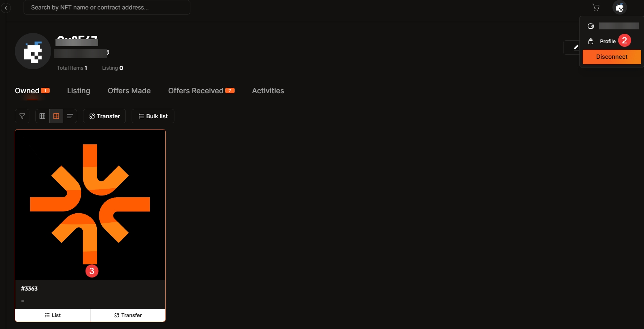Switch to Offers Made tab
The image size is (644, 329).
129,91
